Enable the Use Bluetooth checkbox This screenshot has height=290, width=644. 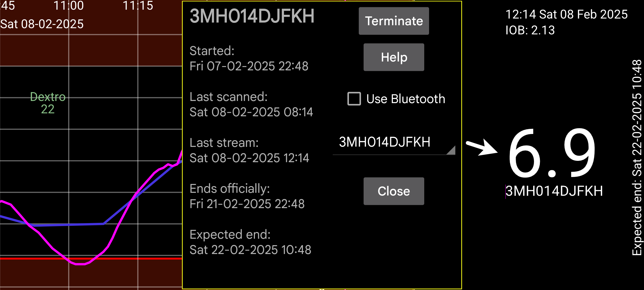tap(354, 99)
